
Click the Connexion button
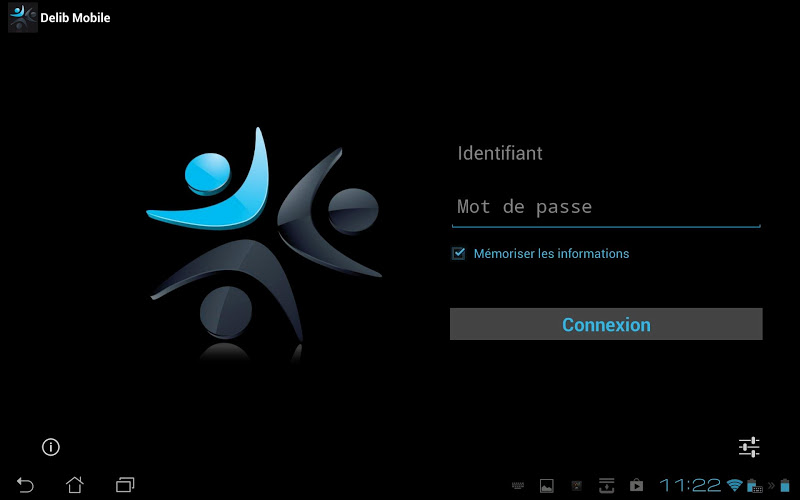(x=606, y=324)
